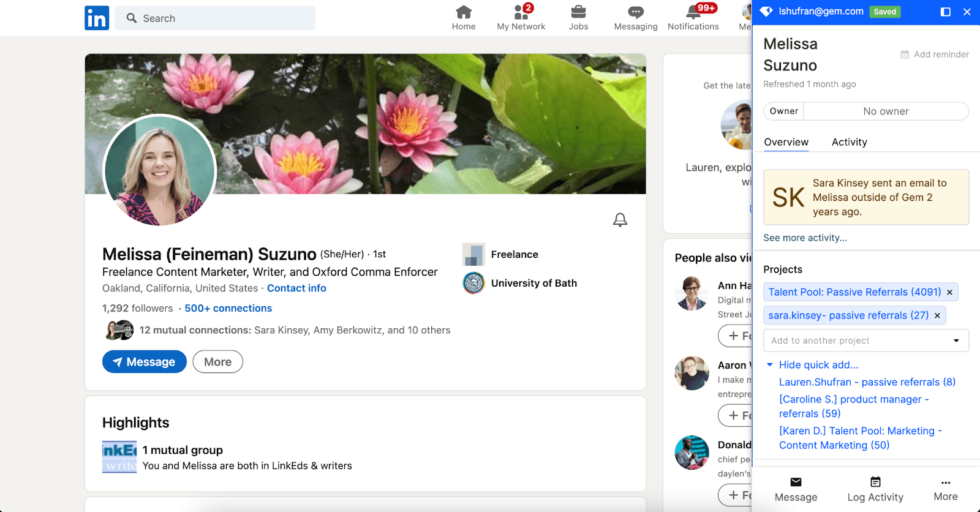Screen dimensions: 980x512
Task: Open the Add to another project dropdown
Action: (866, 341)
